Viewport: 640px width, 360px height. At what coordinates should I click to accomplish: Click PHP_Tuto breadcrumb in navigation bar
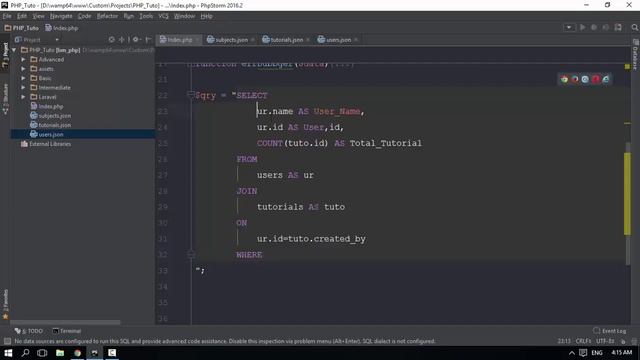point(22,28)
